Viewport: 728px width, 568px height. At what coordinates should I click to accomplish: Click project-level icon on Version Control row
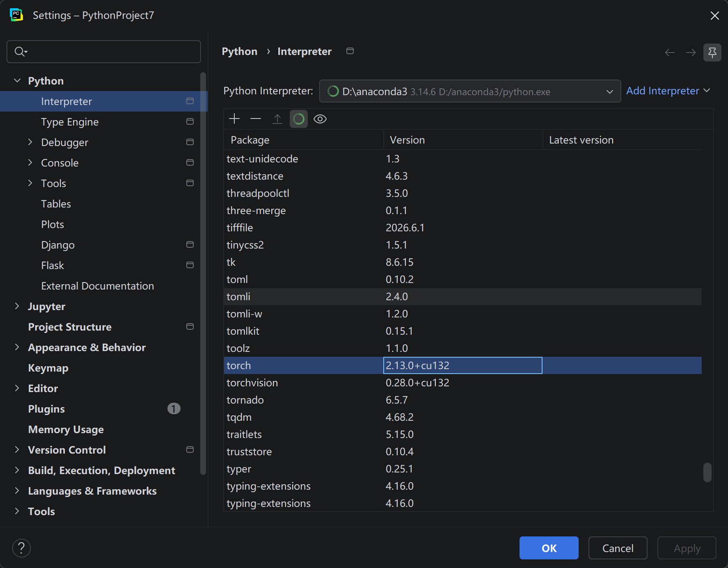click(190, 449)
